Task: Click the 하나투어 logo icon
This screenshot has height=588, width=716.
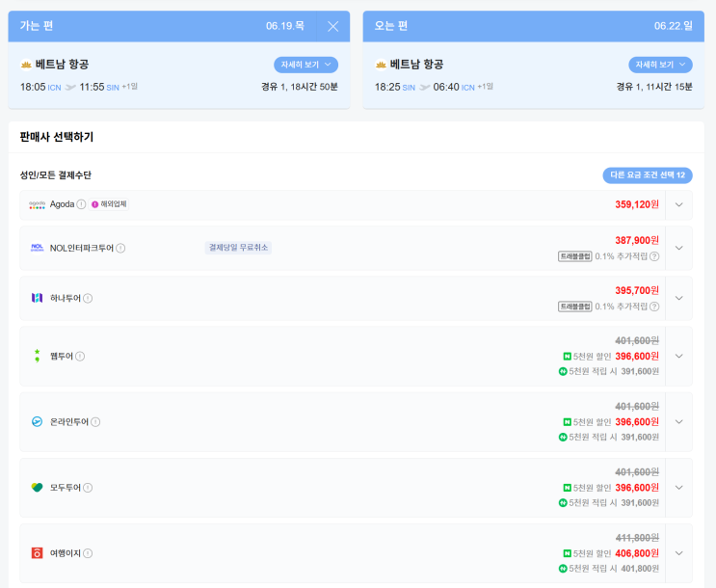Action: [x=37, y=298]
